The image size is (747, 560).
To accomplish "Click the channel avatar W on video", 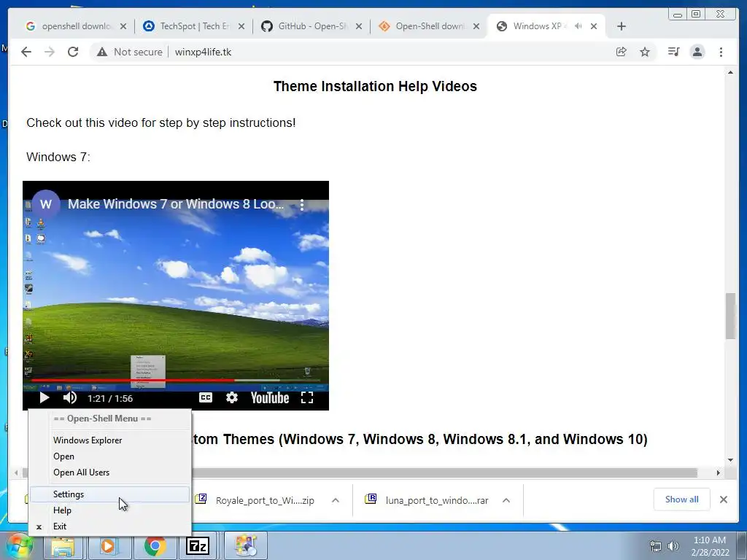I will [46, 204].
